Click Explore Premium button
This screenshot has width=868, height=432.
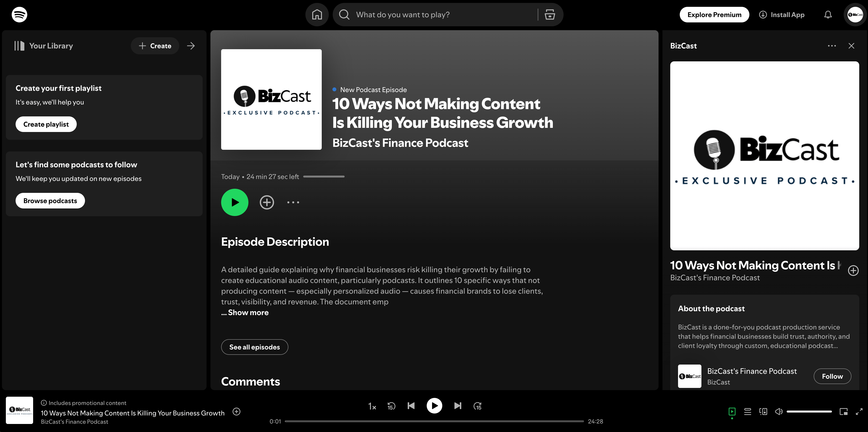tap(714, 15)
